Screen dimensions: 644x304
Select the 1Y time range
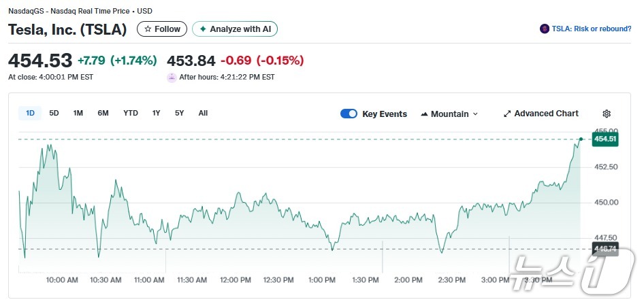click(x=157, y=113)
